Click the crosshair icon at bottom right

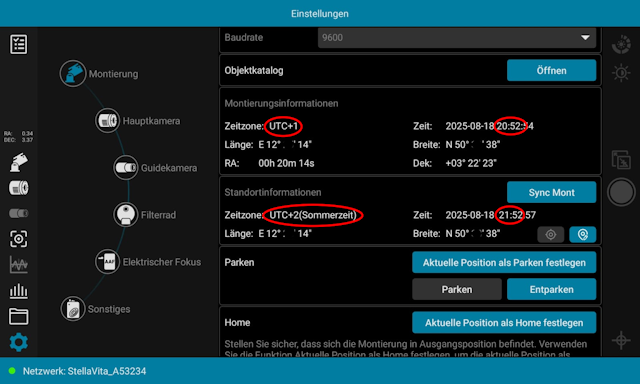coord(621,340)
